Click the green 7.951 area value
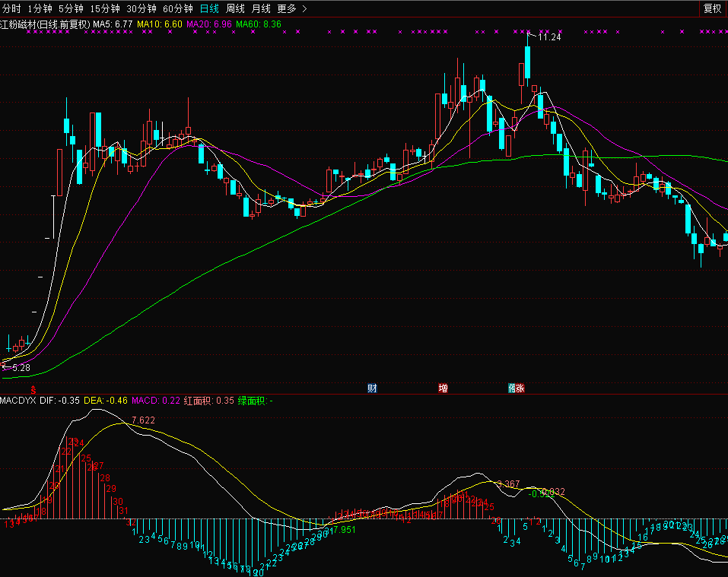The image size is (728, 577). tap(345, 530)
